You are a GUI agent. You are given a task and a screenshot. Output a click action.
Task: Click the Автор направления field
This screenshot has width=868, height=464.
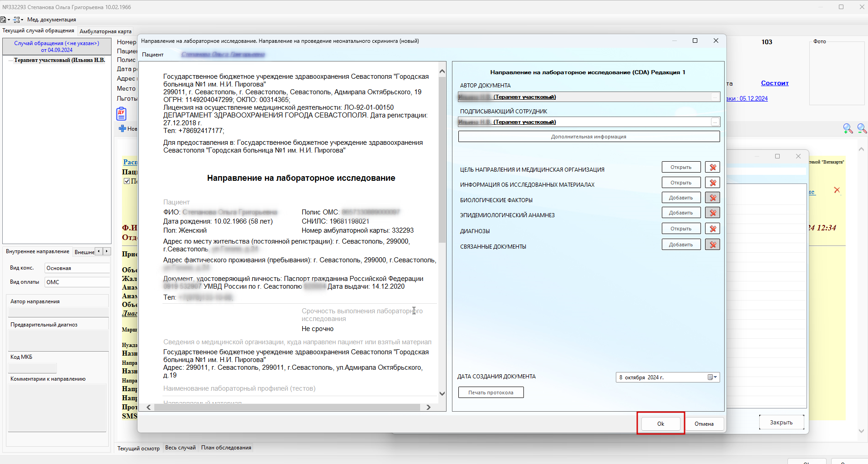pyautogui.click(x=58, y=312)
